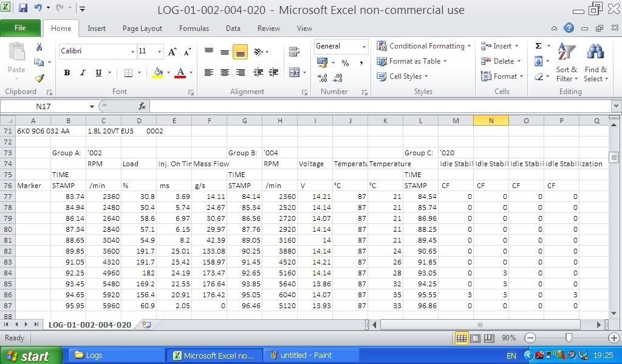Open the Calibri font name dropdown
The width and height of the screenshot is (622, 364).
point(132,52)
